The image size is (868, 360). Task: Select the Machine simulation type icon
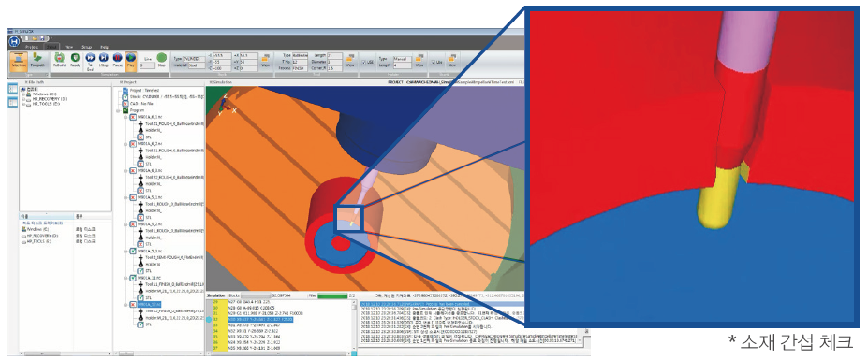click(x=19, y=61)
